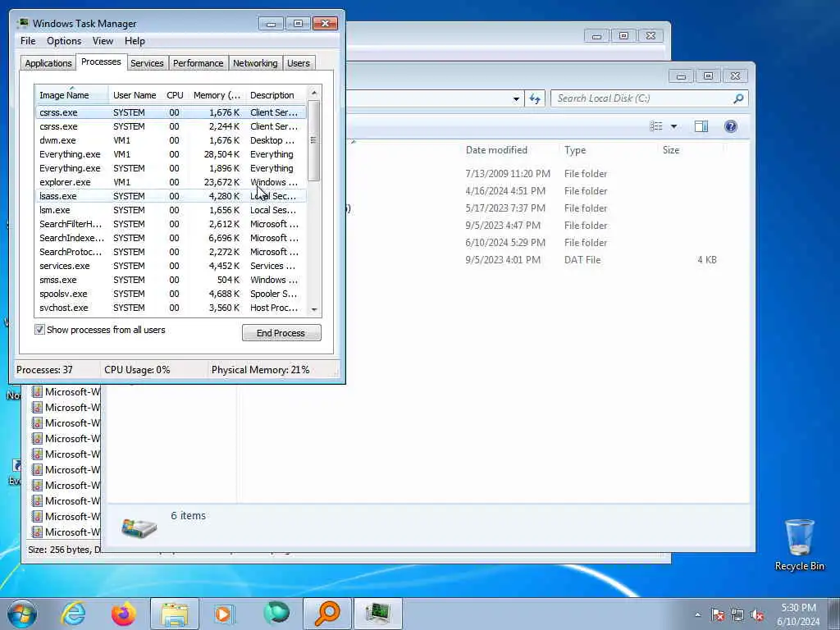Open the volume speaker tray icon

pos(757,614)
